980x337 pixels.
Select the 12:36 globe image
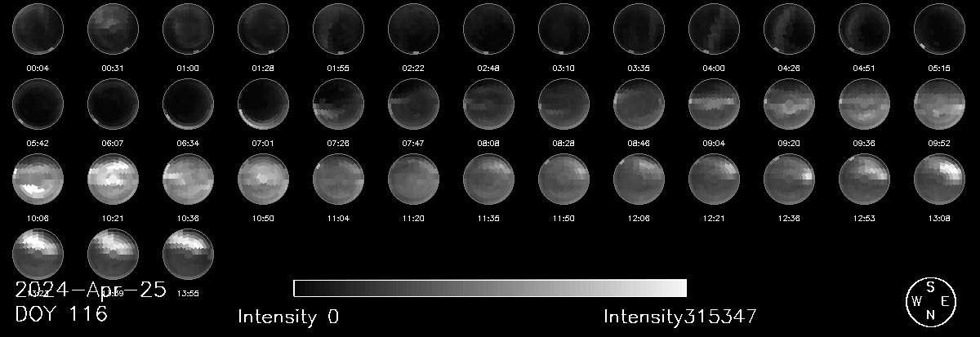[789, 180]
